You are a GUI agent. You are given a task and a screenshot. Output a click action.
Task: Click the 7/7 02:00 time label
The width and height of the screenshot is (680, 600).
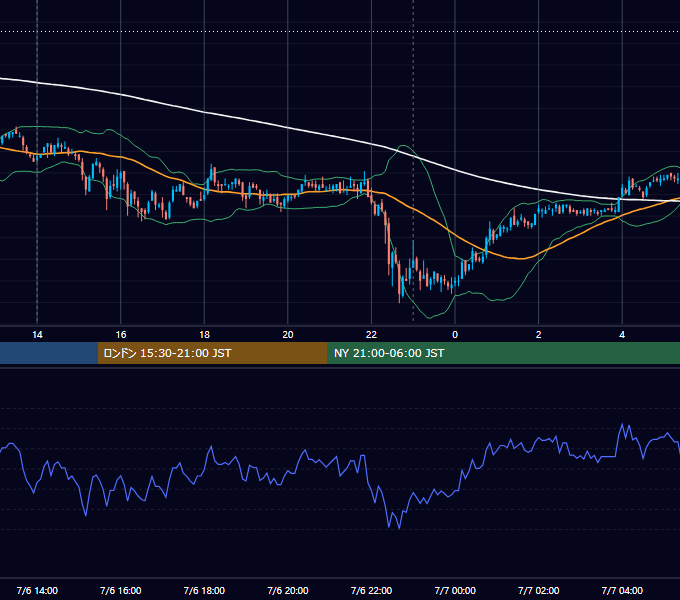[539, 590]
